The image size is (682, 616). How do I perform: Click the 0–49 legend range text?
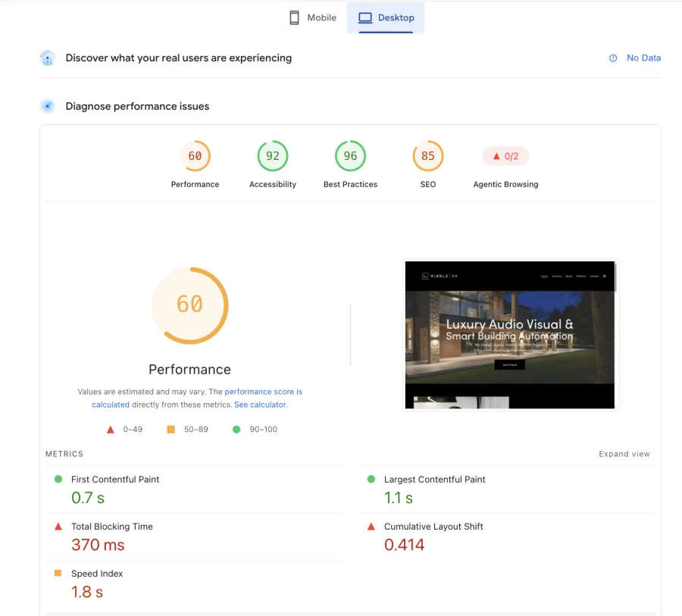pyautogui.click(x=133, y=430)
